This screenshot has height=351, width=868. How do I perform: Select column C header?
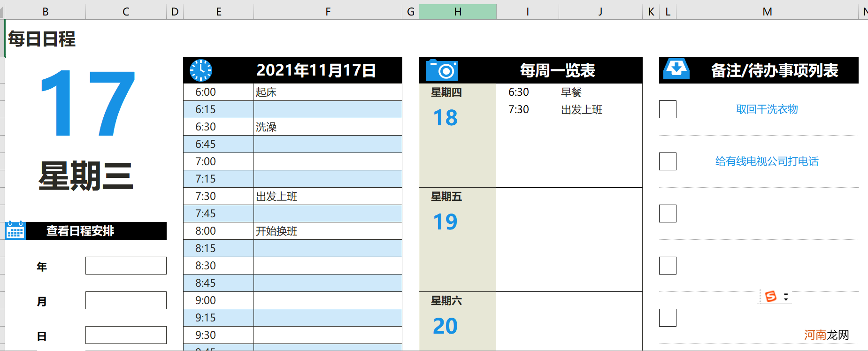(126, 12)
